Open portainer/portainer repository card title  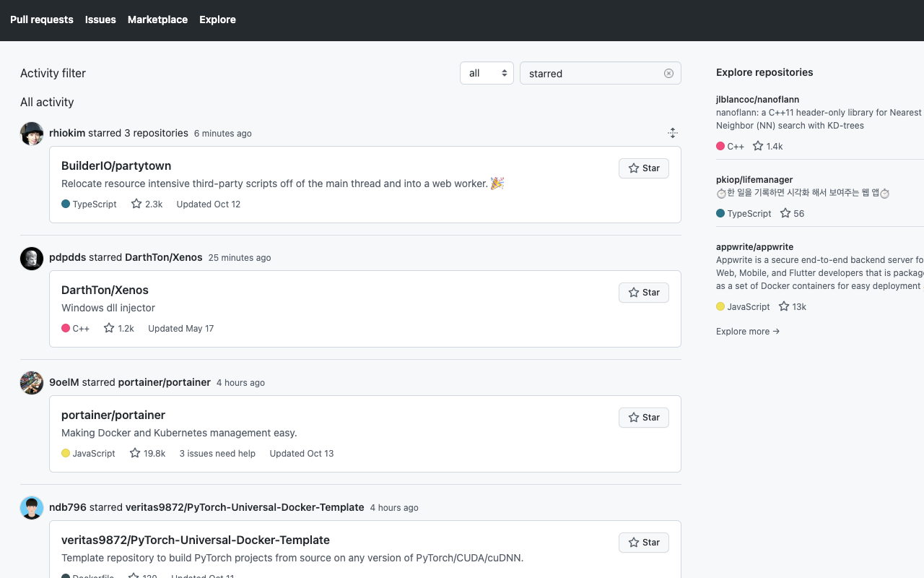coord(113,415)
